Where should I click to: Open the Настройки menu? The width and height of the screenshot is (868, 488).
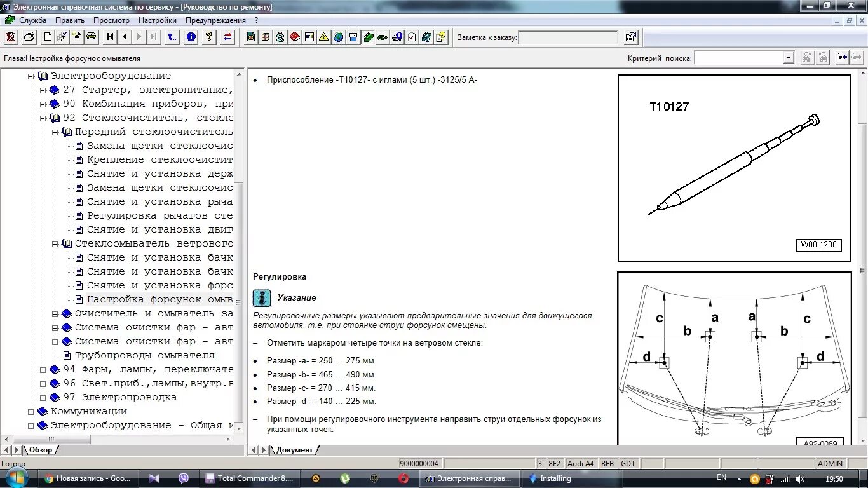click(x=158, y=20)
